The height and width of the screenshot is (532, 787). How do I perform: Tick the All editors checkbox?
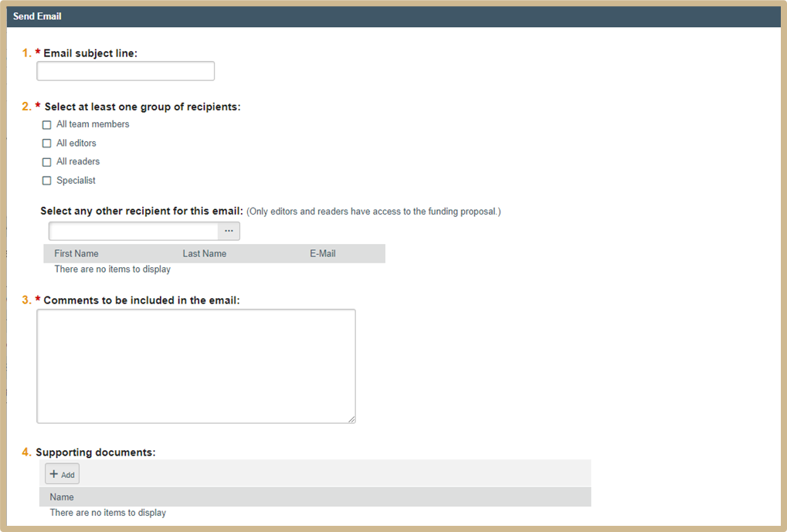point(46,144)
